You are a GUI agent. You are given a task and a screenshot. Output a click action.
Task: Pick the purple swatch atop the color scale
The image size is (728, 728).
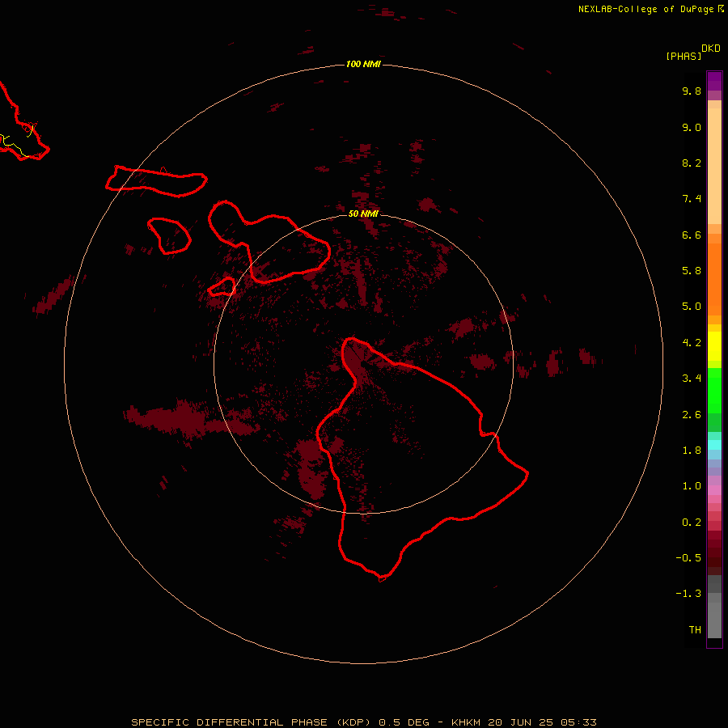[x=714, y=81]
